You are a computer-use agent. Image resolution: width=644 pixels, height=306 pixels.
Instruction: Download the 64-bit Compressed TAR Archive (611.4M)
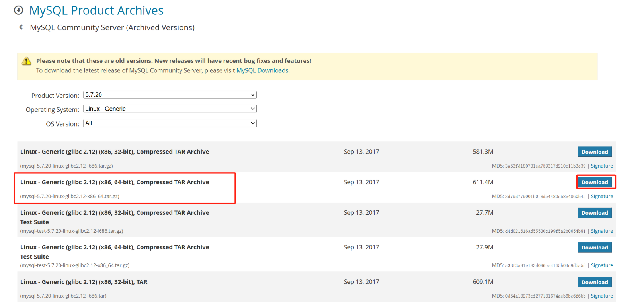coord(594,182)
